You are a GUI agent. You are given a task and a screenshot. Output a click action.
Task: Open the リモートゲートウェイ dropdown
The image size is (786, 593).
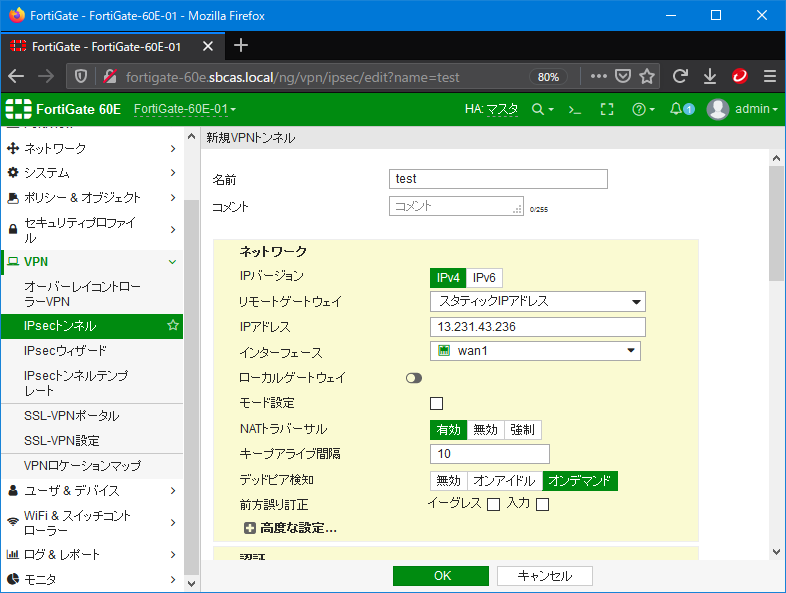[x=538, y=301]
